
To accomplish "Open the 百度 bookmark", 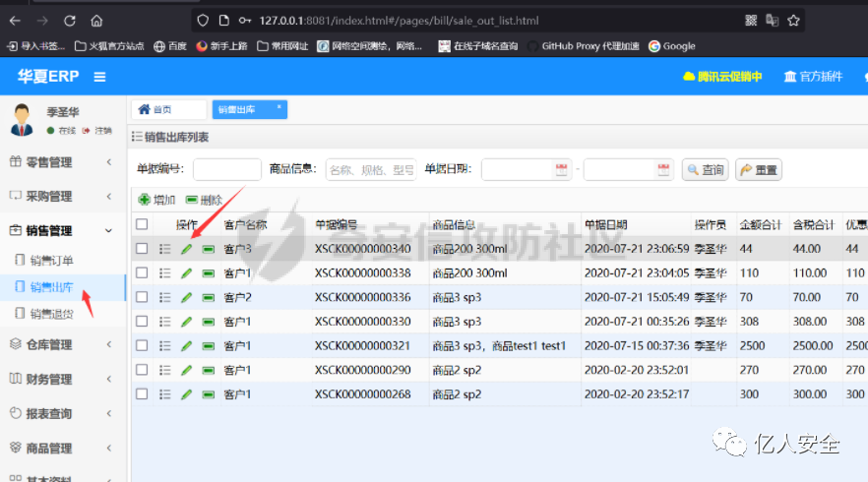I will [170, 46].
